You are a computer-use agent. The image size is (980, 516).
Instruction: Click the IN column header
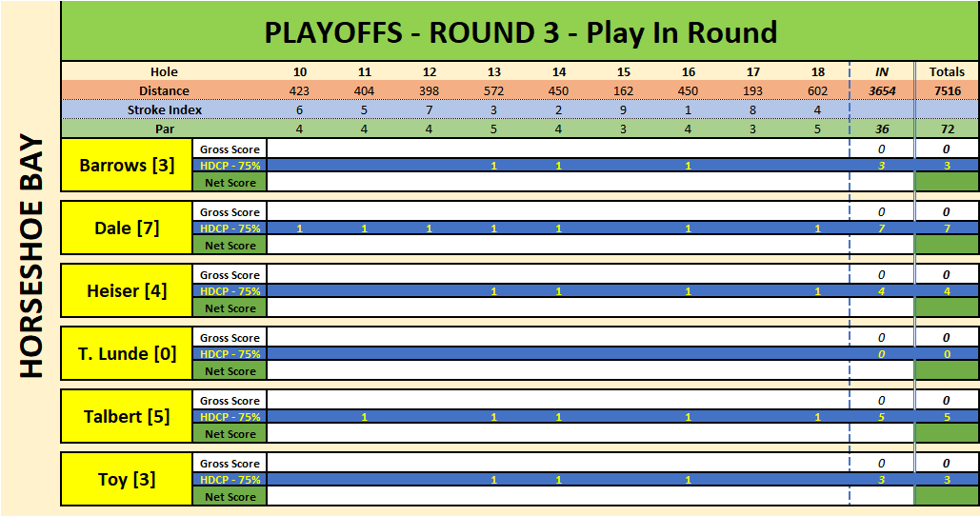882,72
